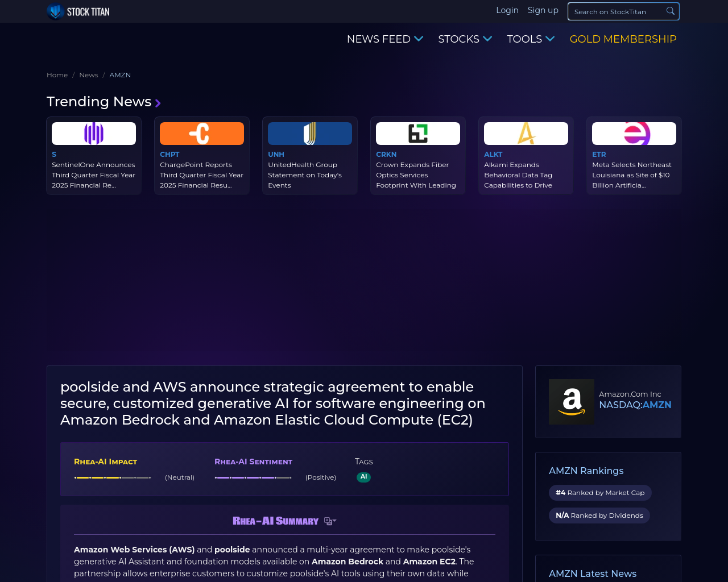Open the CHPT ticker link

(x=169, y=155)
